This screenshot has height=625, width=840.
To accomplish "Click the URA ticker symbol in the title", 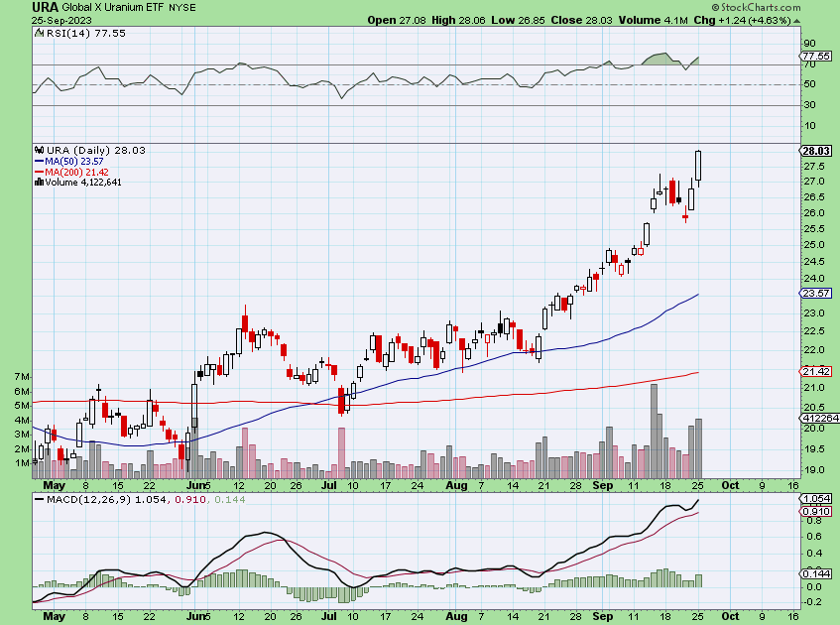I will tap(45, 8).
